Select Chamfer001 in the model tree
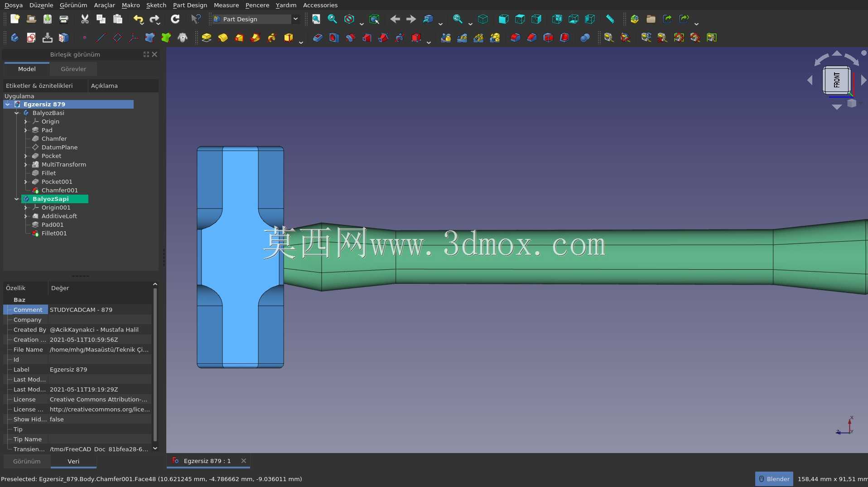This screenshot has width=868, height=487. [59, 190]
